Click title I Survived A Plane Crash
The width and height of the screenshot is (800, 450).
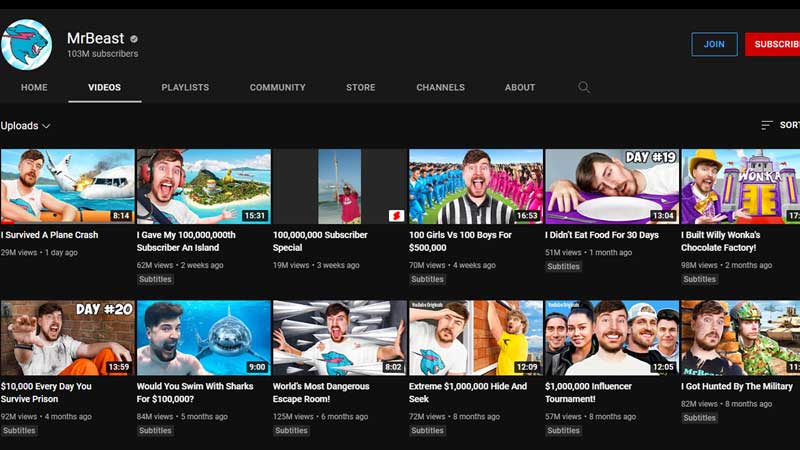point(49,235)
